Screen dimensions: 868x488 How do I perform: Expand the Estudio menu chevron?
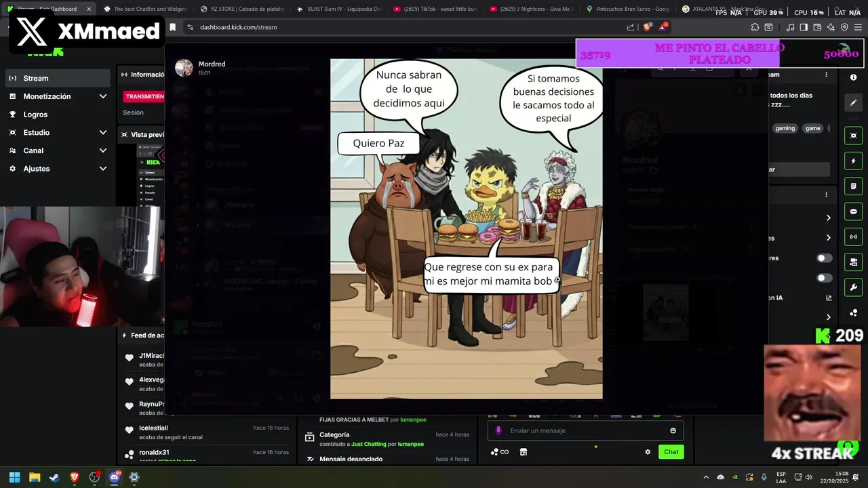point(103,133)
